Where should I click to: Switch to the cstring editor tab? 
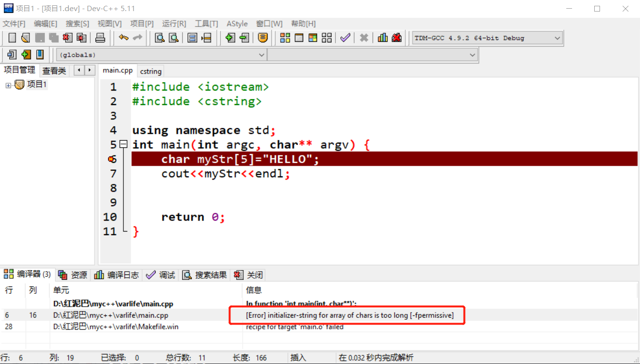pyautogui.click(x=151, y=71)
